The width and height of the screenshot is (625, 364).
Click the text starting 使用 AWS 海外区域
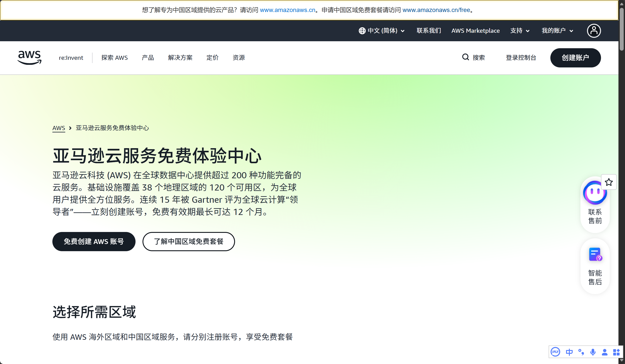coord(173,337)
